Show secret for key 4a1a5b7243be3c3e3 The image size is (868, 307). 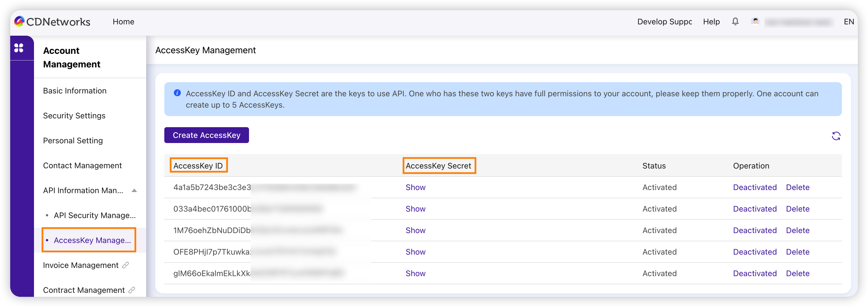pos(416,187)
